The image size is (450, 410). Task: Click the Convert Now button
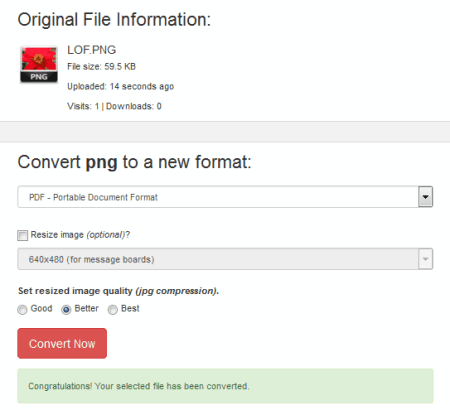62,343
